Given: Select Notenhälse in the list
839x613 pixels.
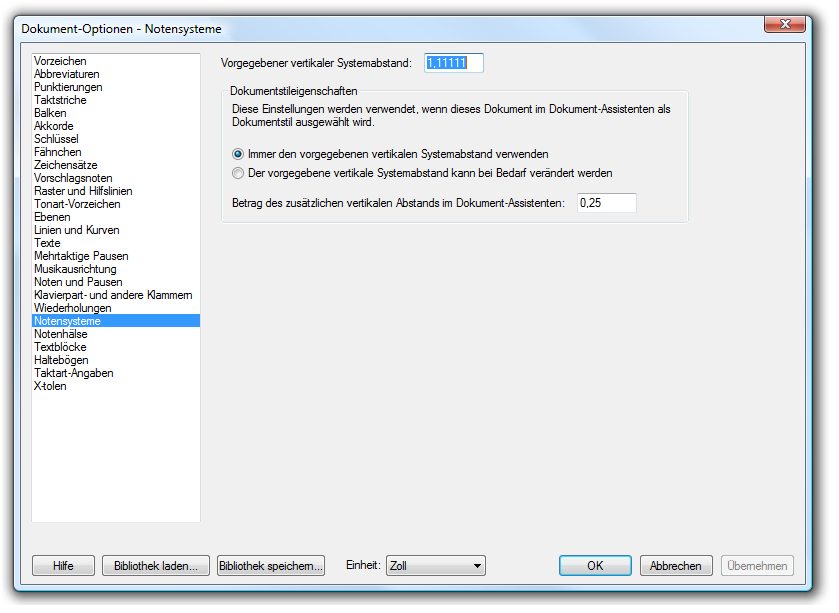Looking at the screenshot, I should (x=116, y=334).
